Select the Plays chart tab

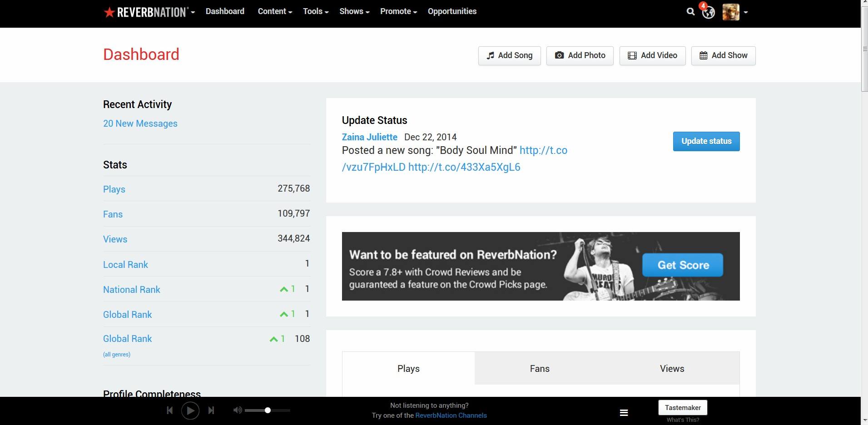point(408,369)
